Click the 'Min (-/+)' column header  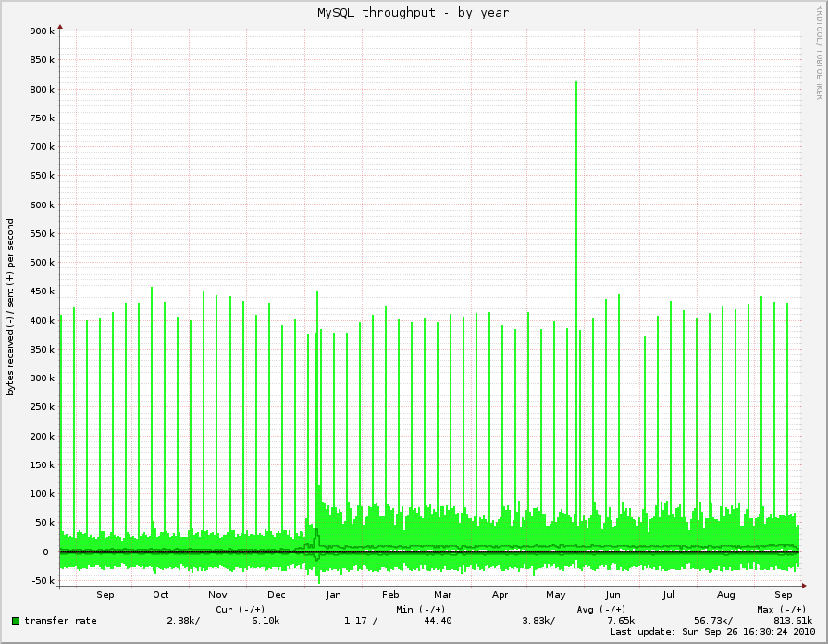point(421,609)
